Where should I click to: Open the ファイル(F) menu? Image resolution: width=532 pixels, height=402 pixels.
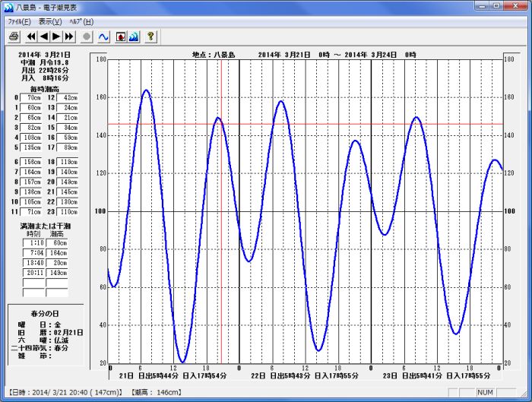[x=19, y=21]
